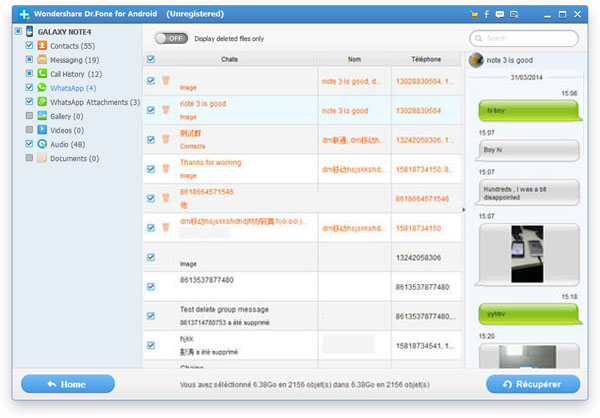Click the Audio icon in sidebar
This screenshot has height=418, width=600.
click(42, 144)
